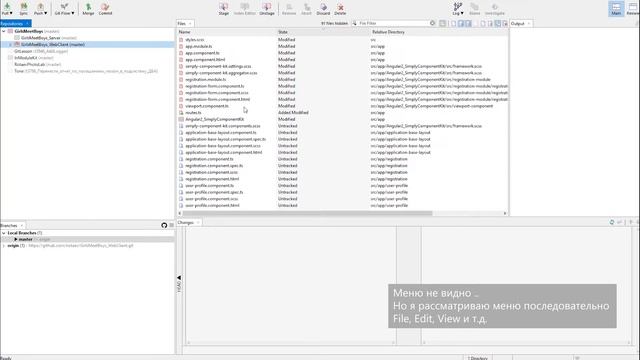Select the routes.ts file row
Viewport: 640px width, 360px height.
point(343,113)
